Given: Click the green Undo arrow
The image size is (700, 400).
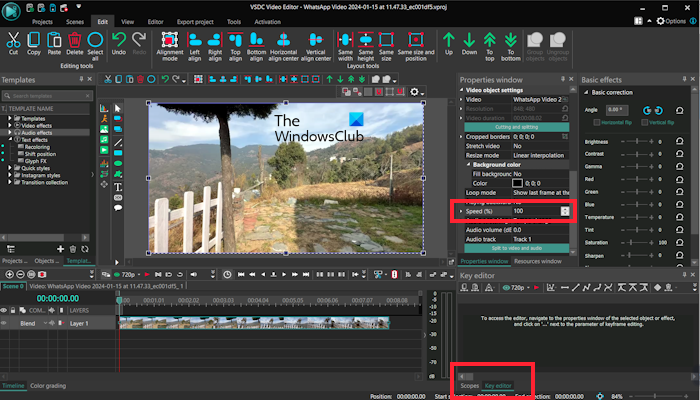Looking at the screenshot, I should 119,40.
